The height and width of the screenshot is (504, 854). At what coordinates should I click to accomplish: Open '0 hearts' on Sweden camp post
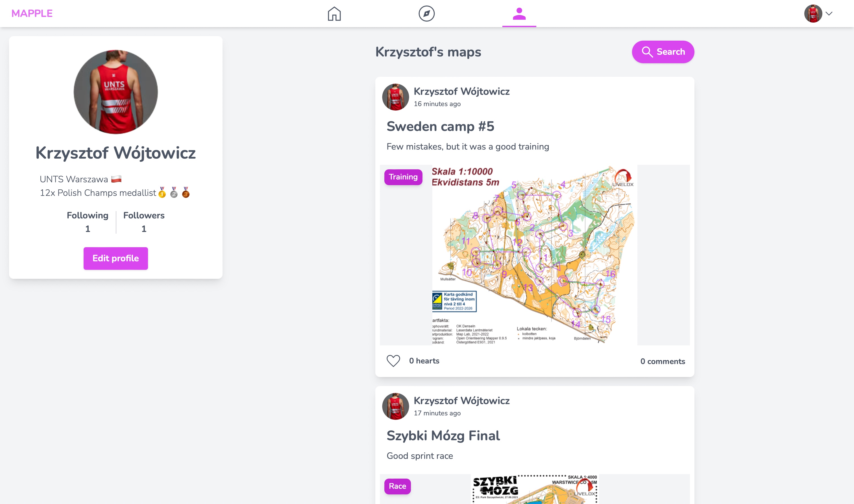(x=424, y=361)
